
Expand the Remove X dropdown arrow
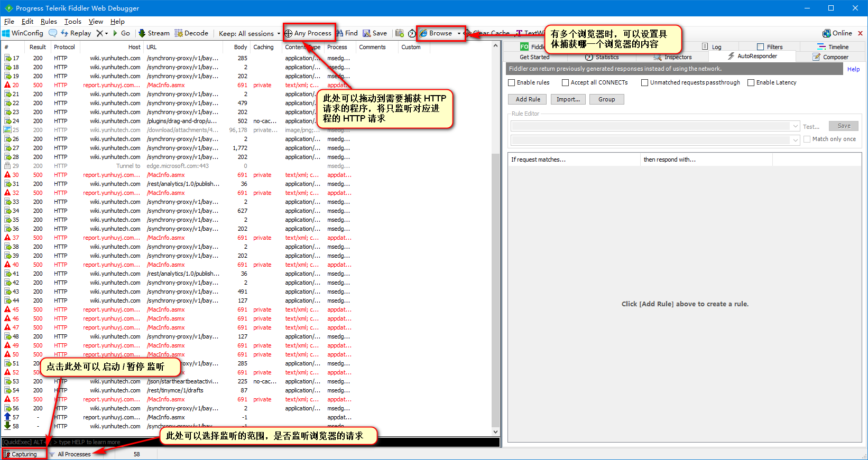click(106, 33)
